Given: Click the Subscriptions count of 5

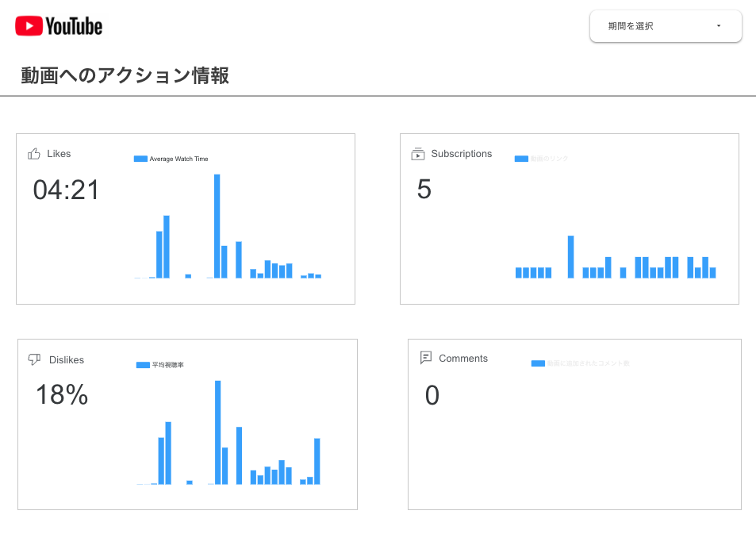Looking at the screenshot, I should click(x=424, y=190).
